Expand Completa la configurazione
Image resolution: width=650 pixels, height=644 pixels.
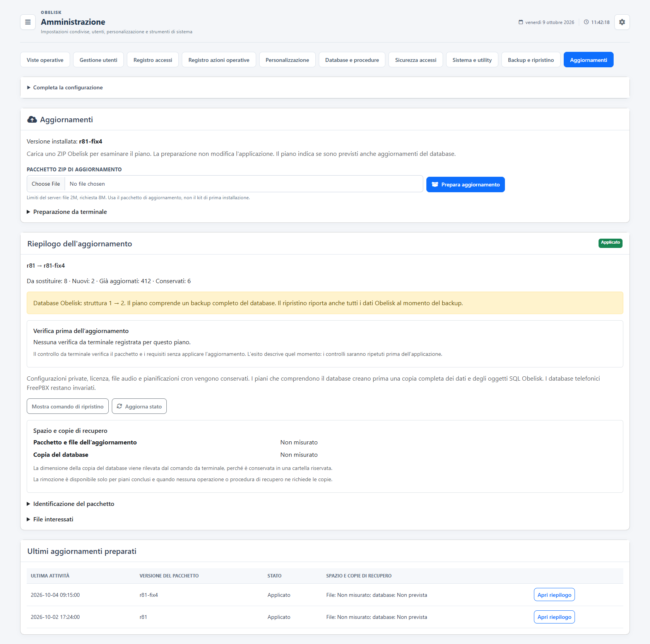pos(65,87)
